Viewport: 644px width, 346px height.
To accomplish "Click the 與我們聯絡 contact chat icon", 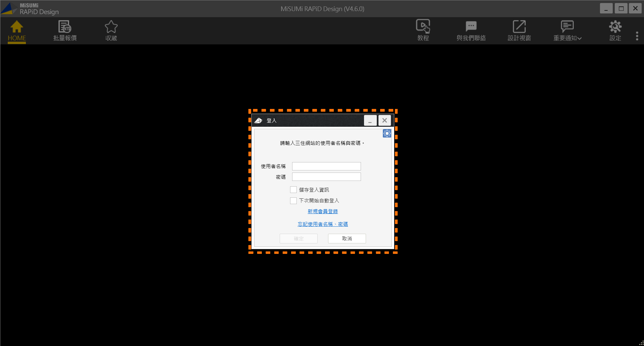I will pos(471,27).
